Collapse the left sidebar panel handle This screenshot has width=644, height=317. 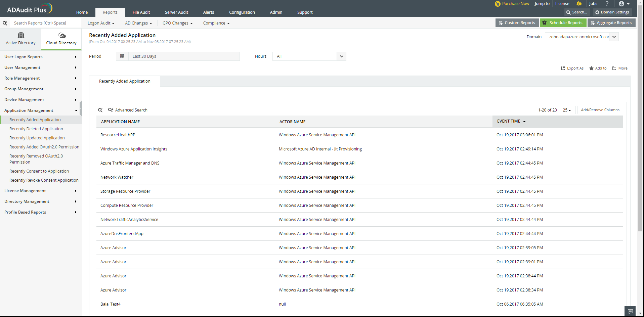point(81,108)
